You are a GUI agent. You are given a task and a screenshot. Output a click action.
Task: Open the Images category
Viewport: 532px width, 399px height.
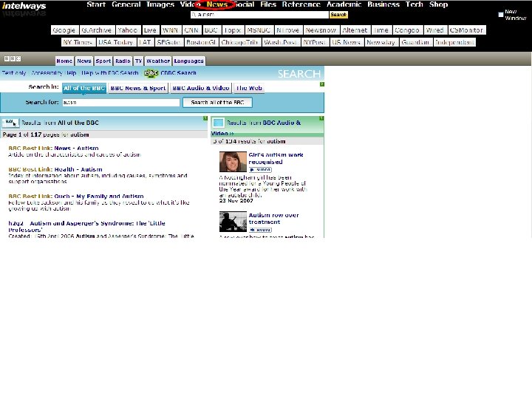coord(160,4)
